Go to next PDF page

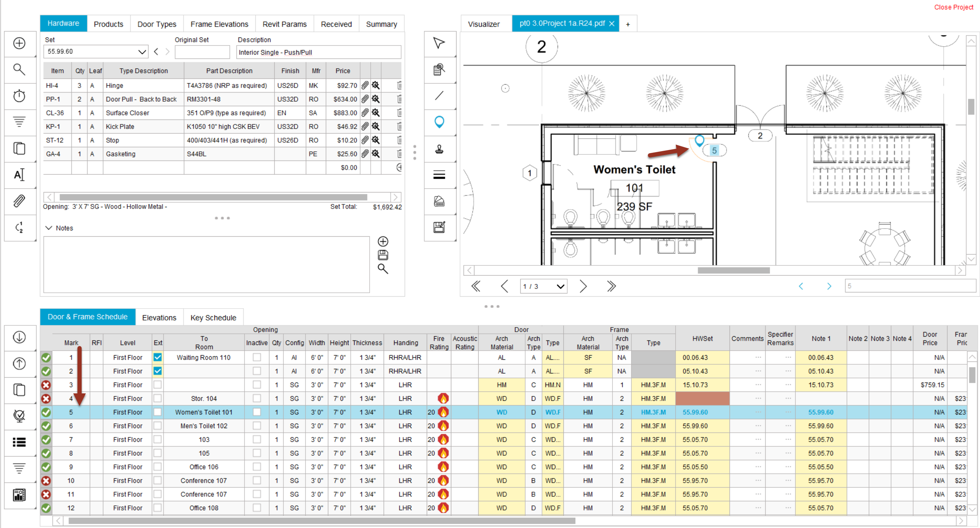click(583, 286)
